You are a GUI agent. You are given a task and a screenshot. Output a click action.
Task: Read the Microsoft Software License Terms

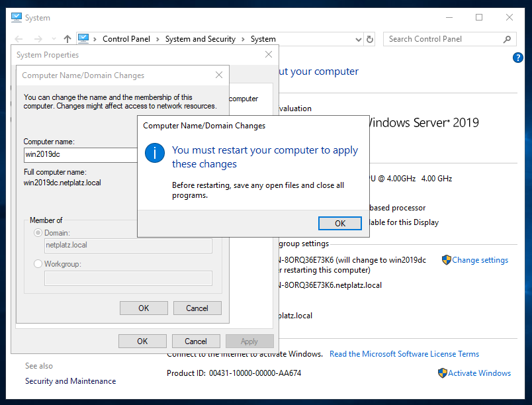click(404, 354)
